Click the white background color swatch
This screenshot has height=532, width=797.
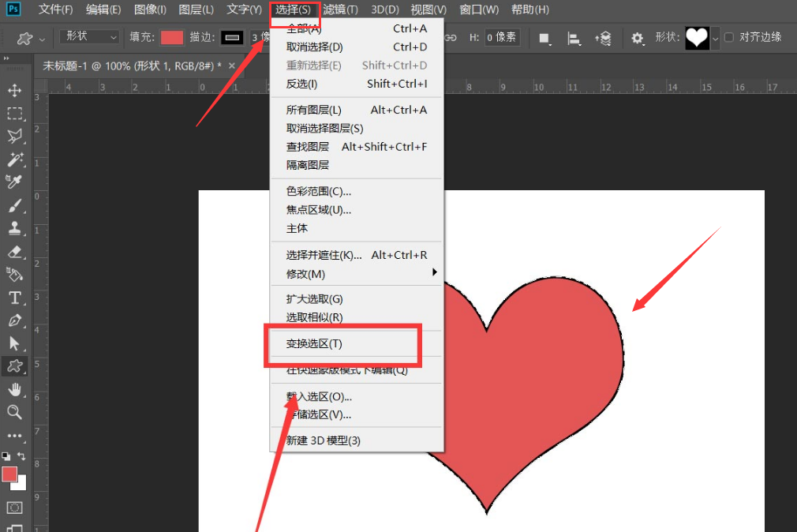(21, 484)
